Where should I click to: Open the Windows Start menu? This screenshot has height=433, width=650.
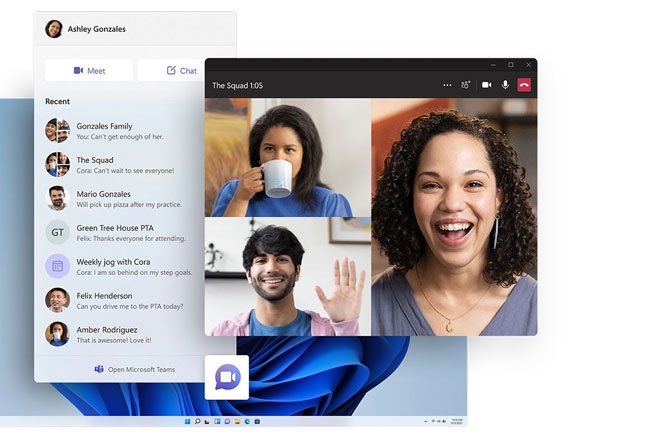coord(187,421)
